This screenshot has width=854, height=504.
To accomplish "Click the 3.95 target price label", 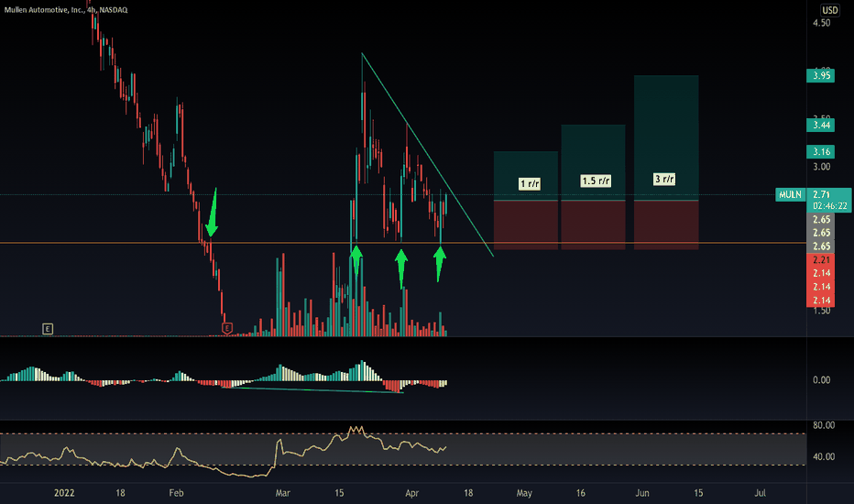I will coord(821,75).
